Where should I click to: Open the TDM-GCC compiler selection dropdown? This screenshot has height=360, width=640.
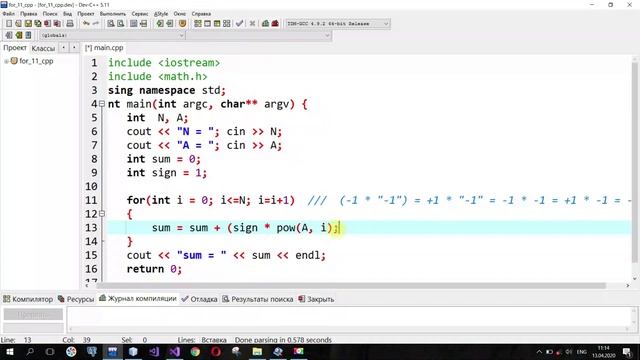[x=337, y=24]
